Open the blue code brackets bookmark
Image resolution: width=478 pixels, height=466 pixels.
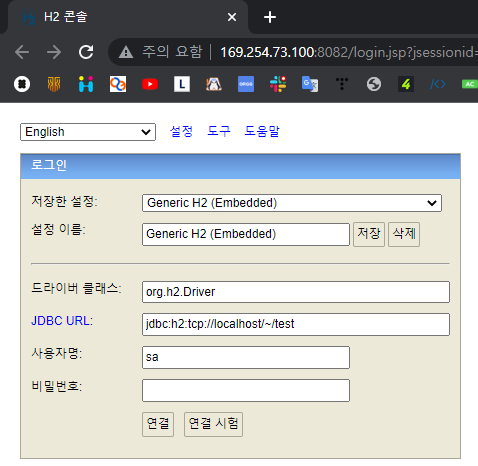click(x=438, y=84)
